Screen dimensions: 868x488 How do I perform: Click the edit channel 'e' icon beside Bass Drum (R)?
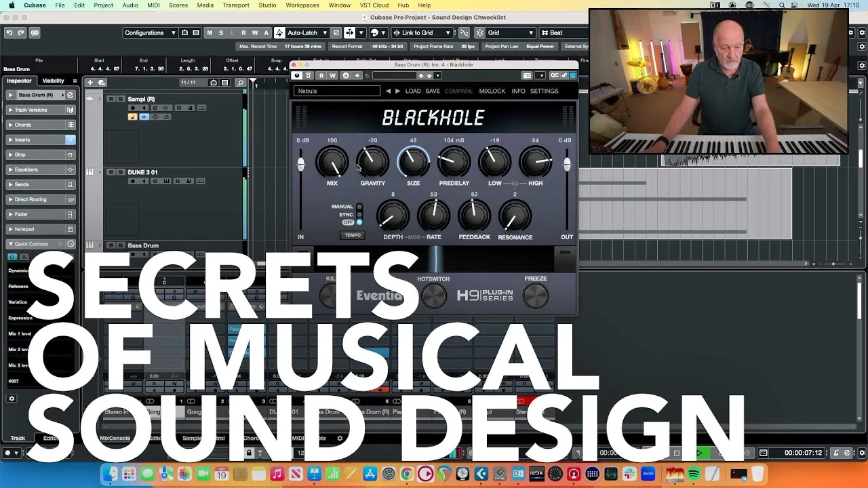[x=70, y=95]
